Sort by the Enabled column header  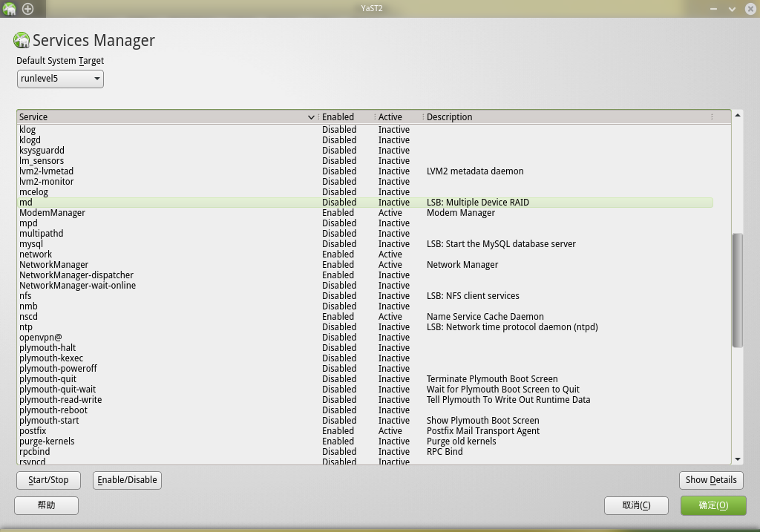346,116
